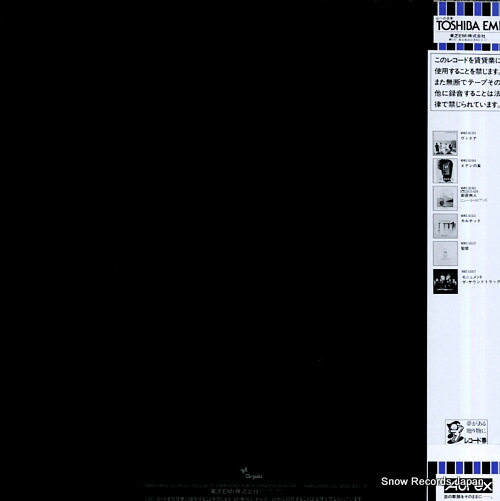Select the ヴィエナ album cover thumbnail

[445, 143]
